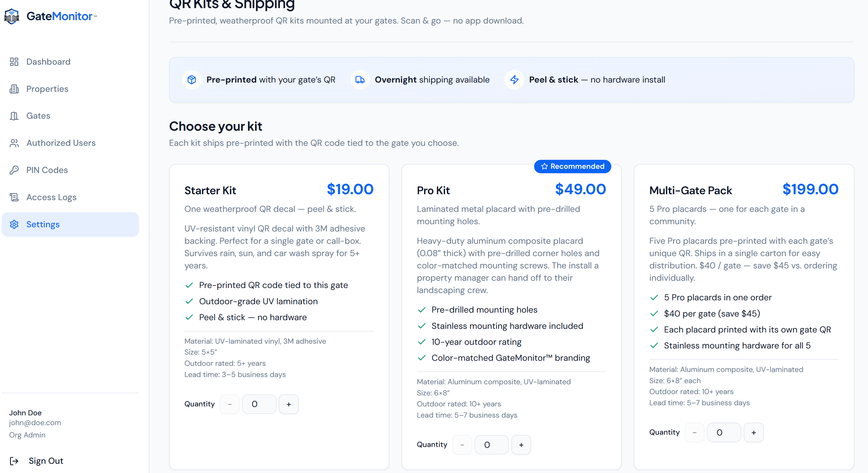Screen dimensions: 868x473
Task: Decrease Pro Kit quantity with minus
Action: 462,445
